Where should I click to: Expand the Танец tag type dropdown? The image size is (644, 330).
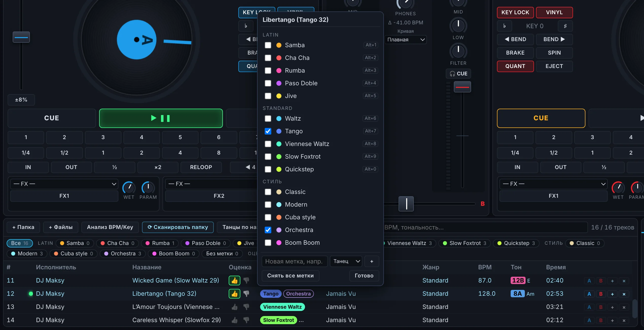click(x=346, y=261)
